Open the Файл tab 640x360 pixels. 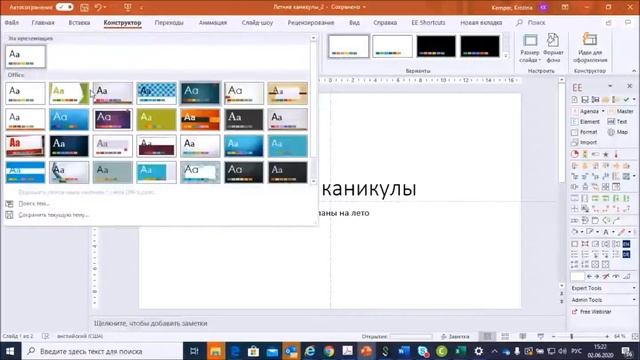coord(12,23)
